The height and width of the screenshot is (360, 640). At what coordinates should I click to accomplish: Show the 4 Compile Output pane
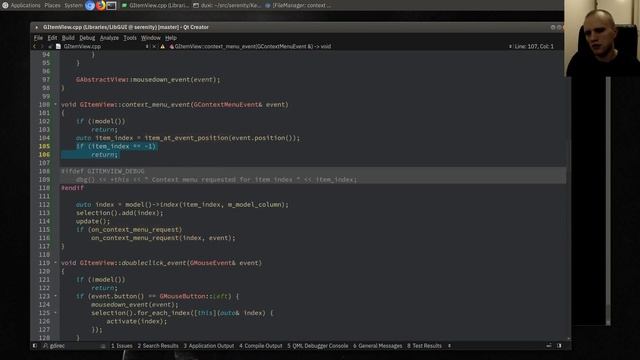(x=260, y=346)
